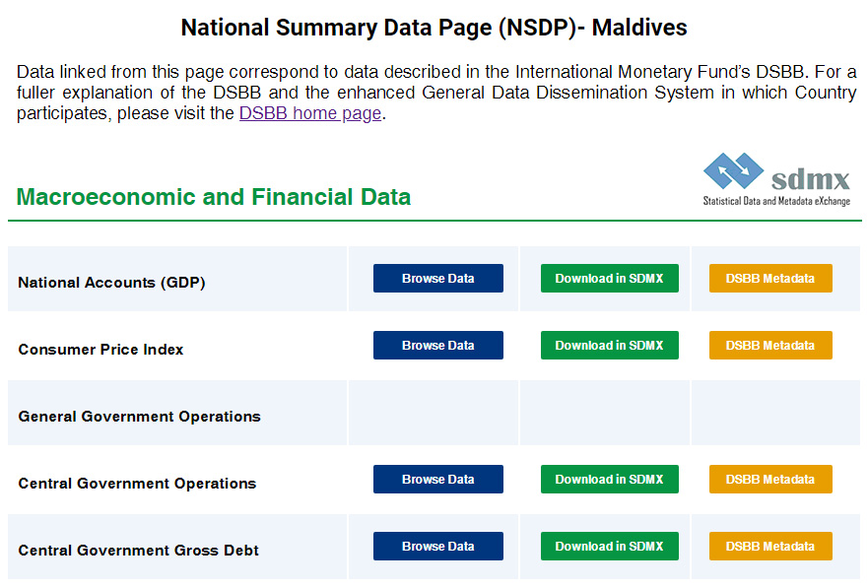Browse Data for Consumer Price Index
Image resolution: width=868 pixels, height=588 pixels.
pos(437,345)
